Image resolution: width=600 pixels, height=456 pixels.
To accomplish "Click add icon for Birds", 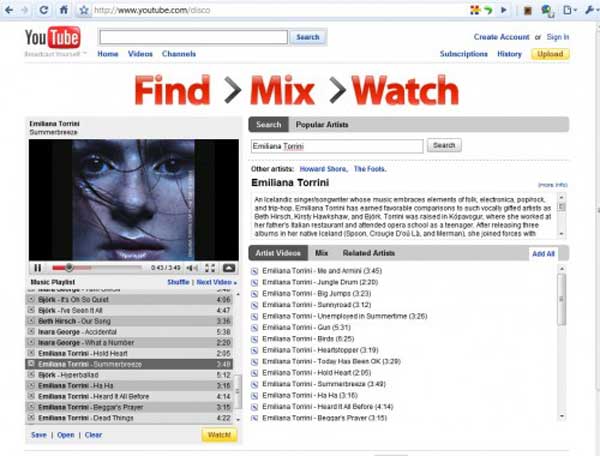I will (254, 339).
